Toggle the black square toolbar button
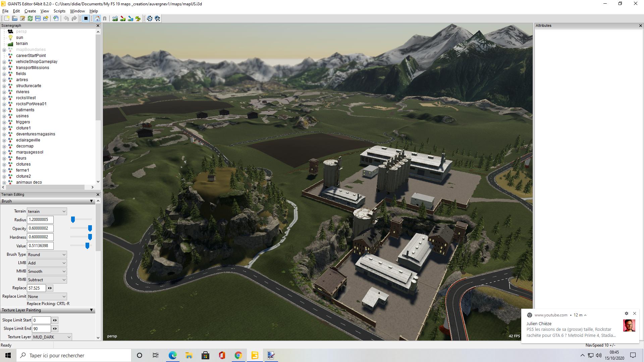The image size is (644, 362). point(86,18)
